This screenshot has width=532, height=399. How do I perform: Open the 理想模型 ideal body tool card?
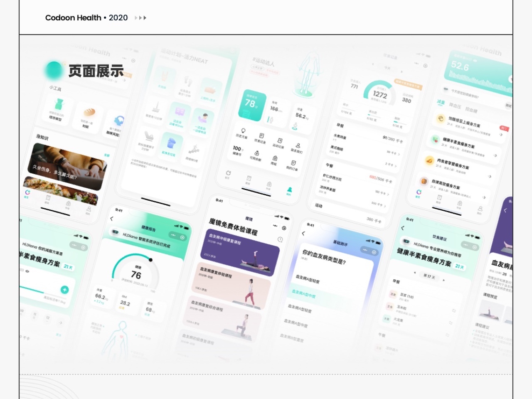point(58,110)
